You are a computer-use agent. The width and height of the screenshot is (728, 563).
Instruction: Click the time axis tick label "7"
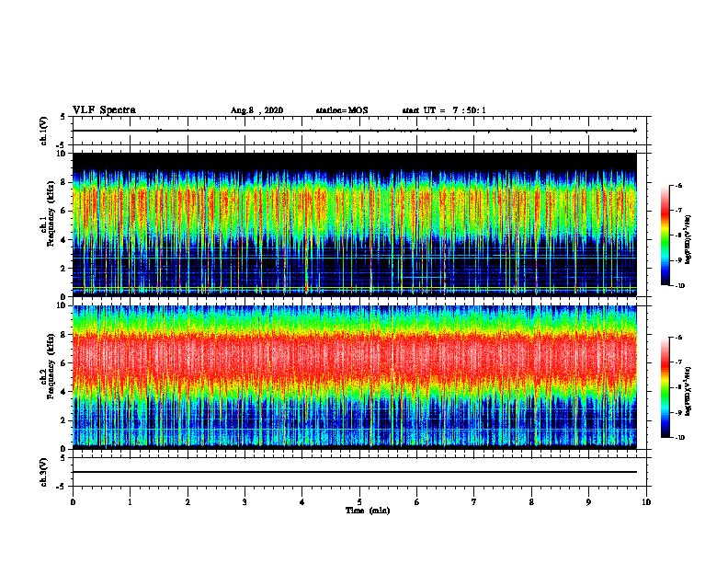[x=474, y=502]
